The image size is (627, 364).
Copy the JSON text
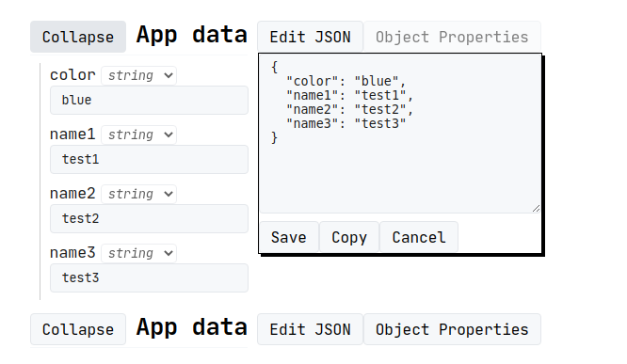(349, 237)
